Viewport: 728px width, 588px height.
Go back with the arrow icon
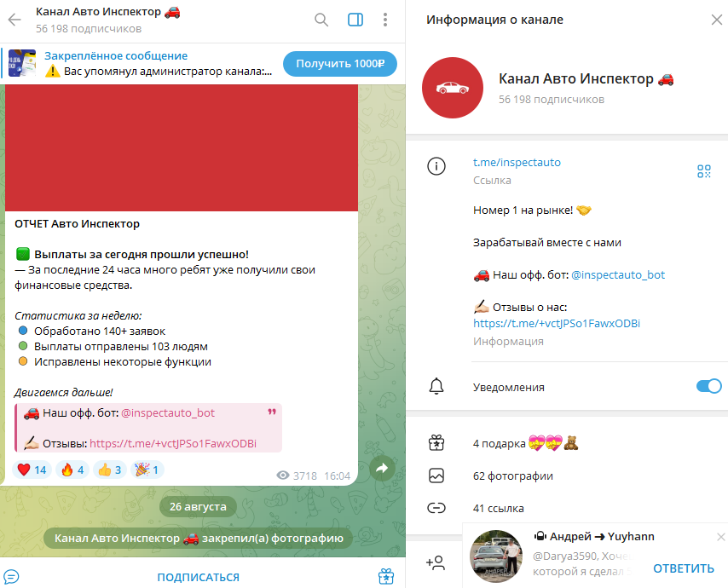14,20
